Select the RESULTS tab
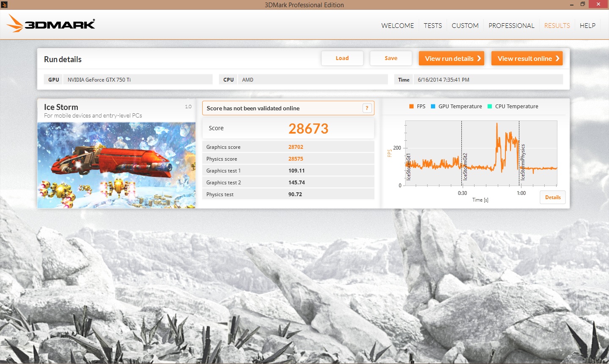 pos(557,26)
